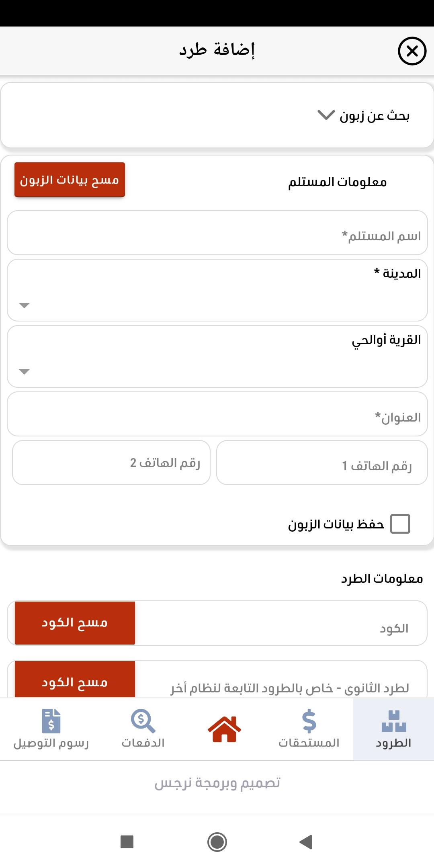Viewport: 434px width, 868px height.
Task: Expand the بحث عن زبون dropdown
Action: coord(217,115)
